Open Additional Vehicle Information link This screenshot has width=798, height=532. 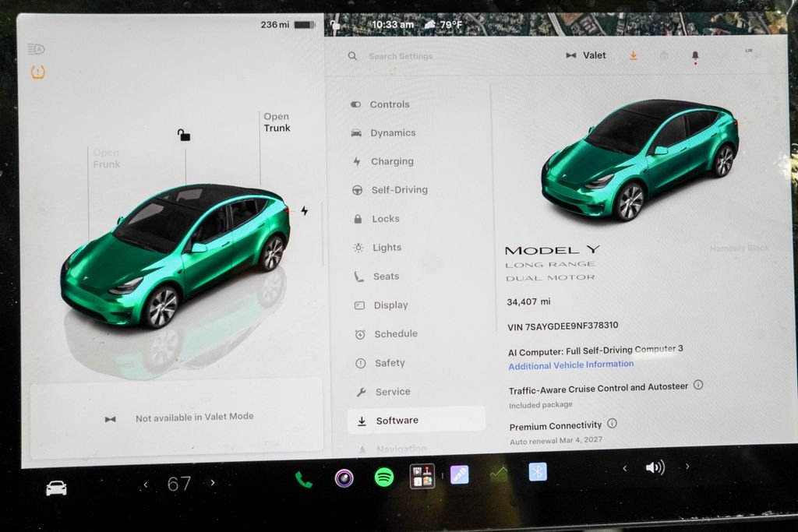pos(571,365)
